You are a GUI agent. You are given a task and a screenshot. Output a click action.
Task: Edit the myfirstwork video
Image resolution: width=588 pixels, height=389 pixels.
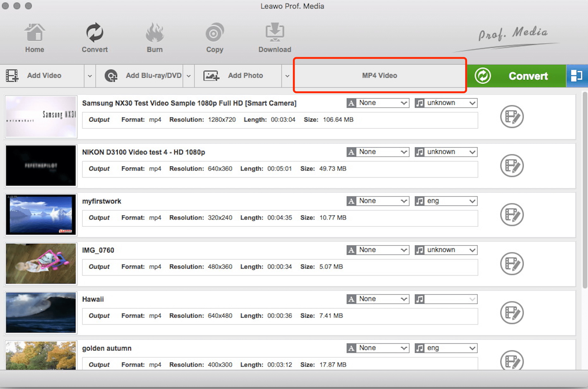(512, 214)
